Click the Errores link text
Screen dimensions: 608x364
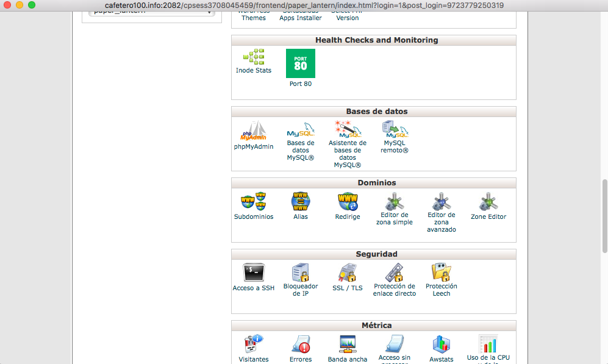[301, 359]
